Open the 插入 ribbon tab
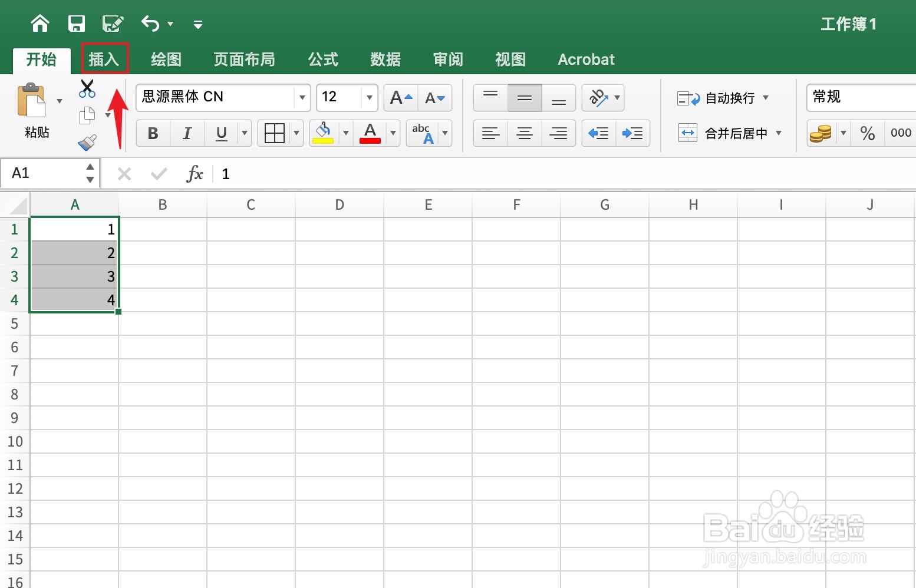 [104, 59]
